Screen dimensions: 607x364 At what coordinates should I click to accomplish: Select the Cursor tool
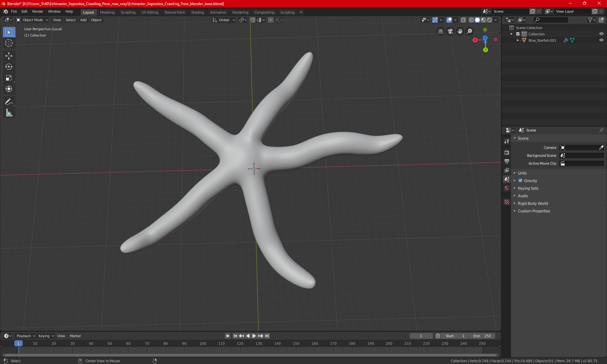pyautogui.click(x=9, y=43)
